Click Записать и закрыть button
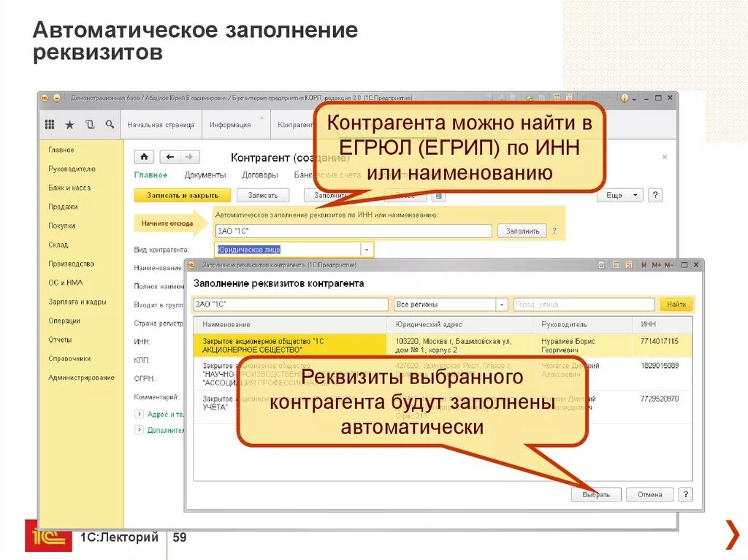The height and width of the screenshot is (560, 748). [182, 195]
